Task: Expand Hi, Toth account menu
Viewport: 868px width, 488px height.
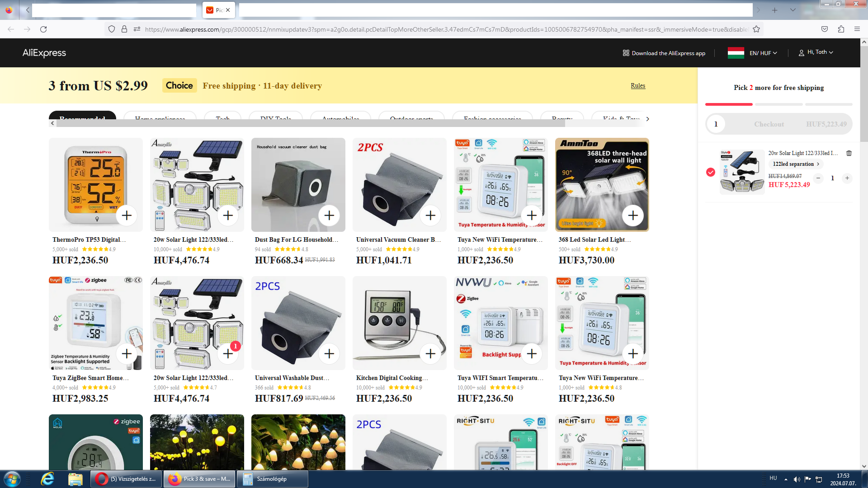Action: pyautogui.click(x=817, y=52)
